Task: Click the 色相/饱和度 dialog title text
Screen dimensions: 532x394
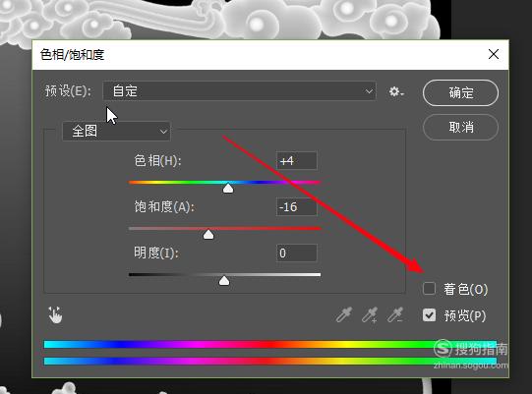Action: click(72, 55)
